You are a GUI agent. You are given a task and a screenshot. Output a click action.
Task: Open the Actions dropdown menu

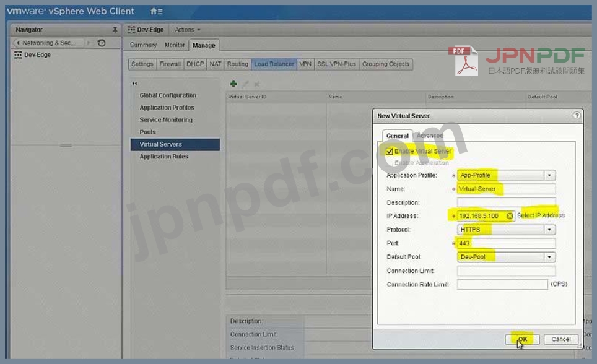[x=187, y=30]
